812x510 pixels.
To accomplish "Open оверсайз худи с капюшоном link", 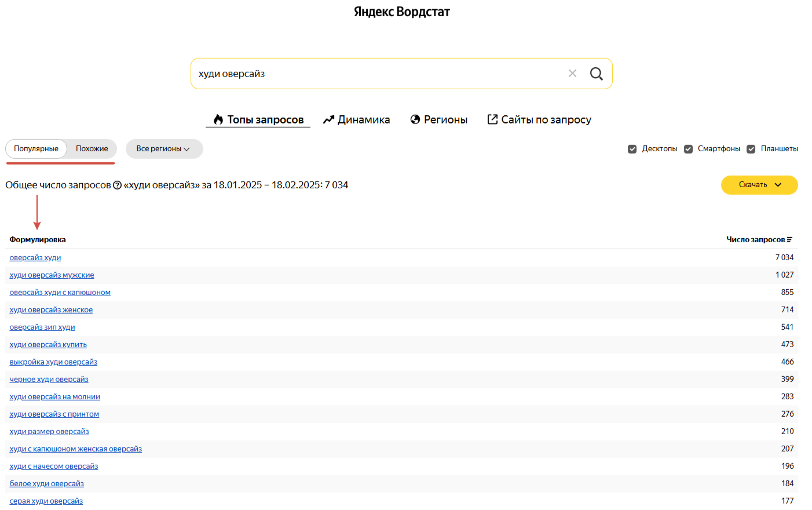I will pos(60,292).
